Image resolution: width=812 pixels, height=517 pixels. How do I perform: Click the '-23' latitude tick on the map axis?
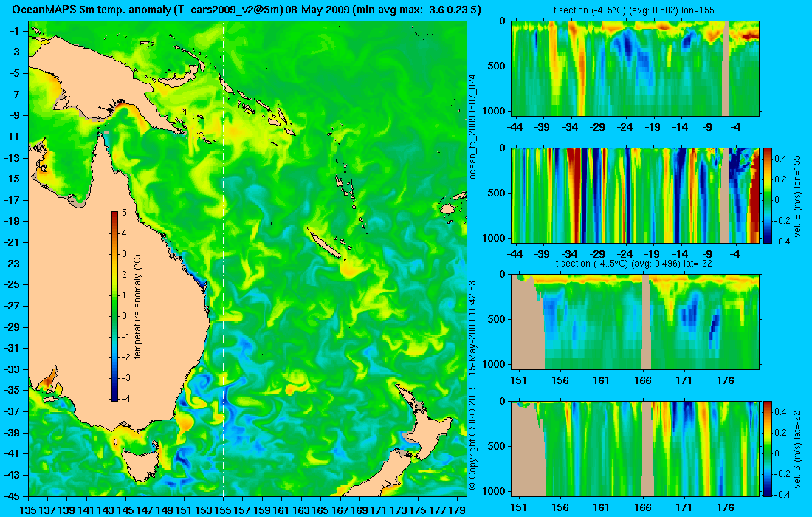pyautogui.click(x=12, y=263)
